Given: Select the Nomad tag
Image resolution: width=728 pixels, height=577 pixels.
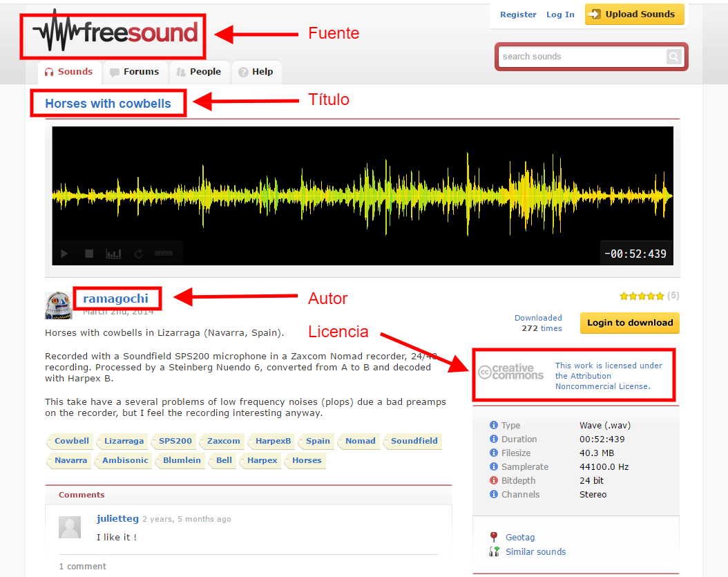Looking at the screenshot, I should (x=358, y=441).
